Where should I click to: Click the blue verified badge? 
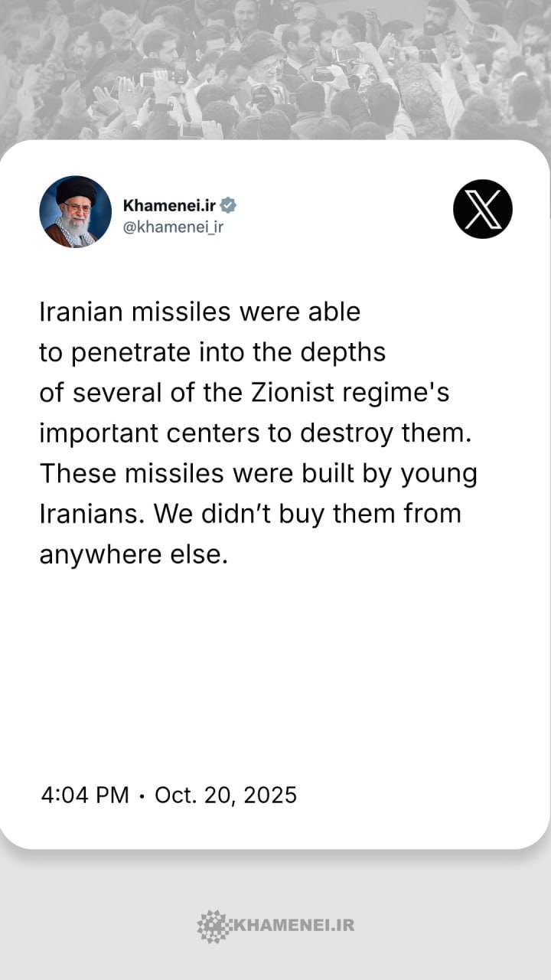(x=228, y=205)
